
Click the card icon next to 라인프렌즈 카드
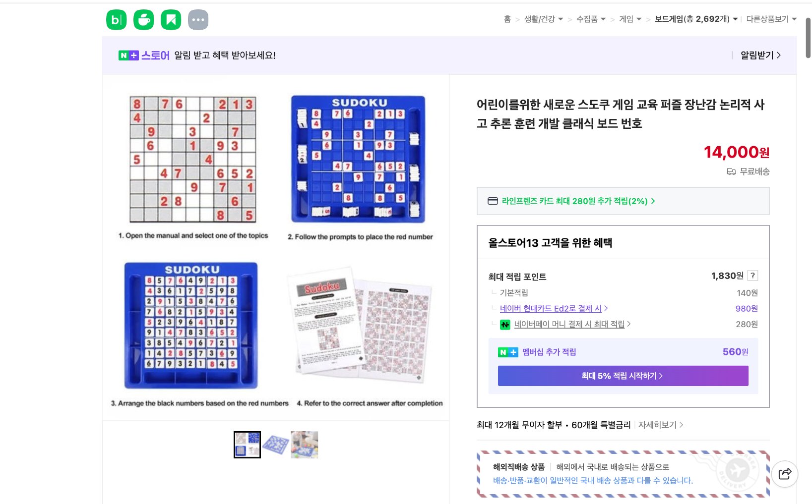coord(493,201)
